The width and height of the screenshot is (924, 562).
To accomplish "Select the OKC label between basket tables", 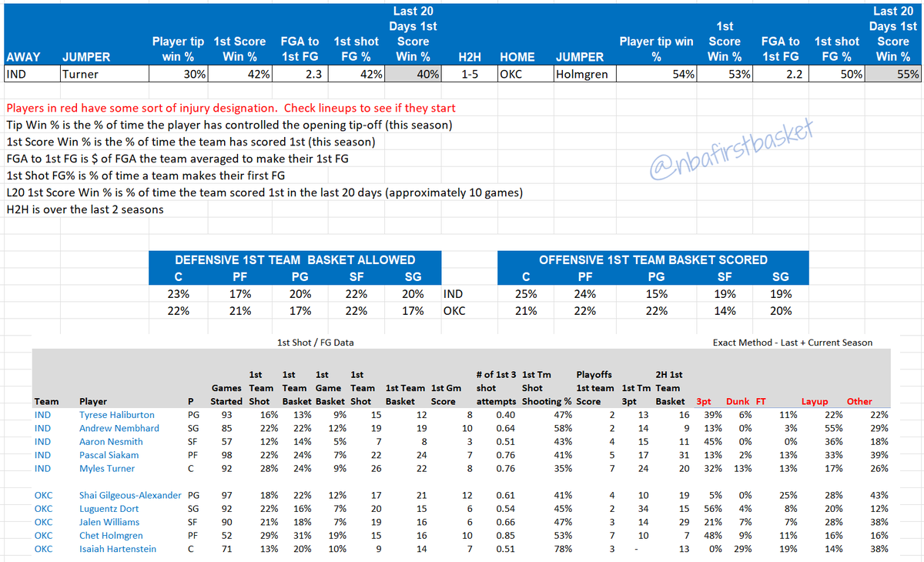I will click(454, 311).
